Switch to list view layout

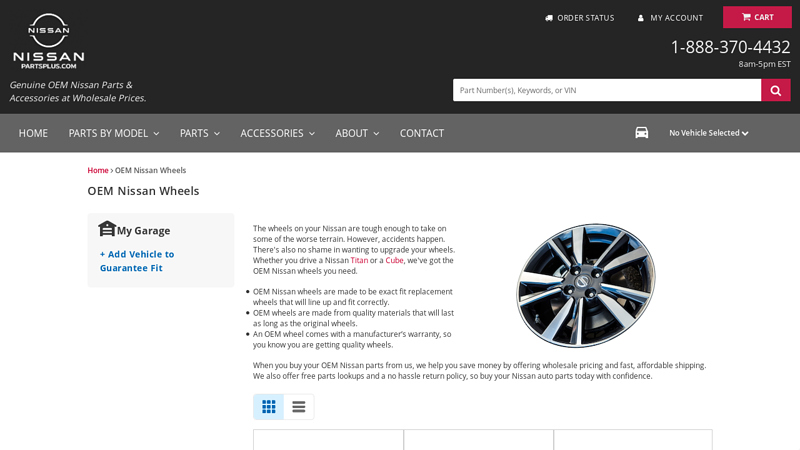(298, 407)
